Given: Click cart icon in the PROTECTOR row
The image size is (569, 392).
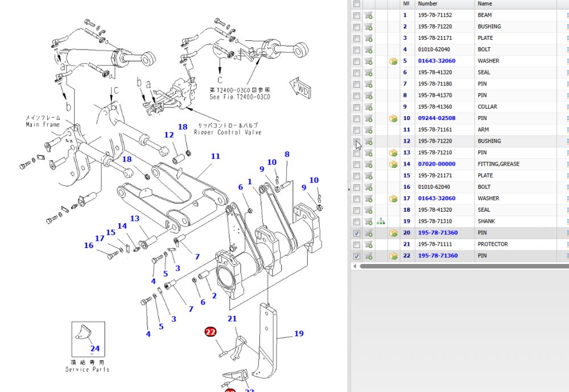Looking at the screenshot, I should [368, 244].
